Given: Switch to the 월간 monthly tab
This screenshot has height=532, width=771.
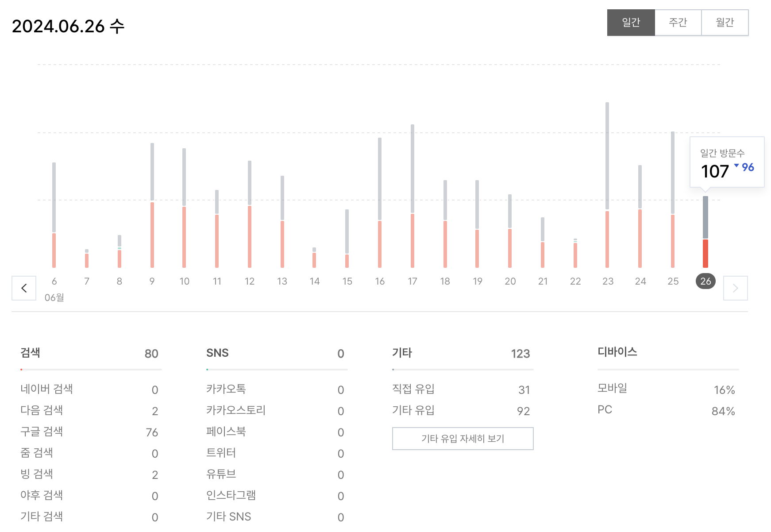Looking at the screenshot, I should coord(725,23).
